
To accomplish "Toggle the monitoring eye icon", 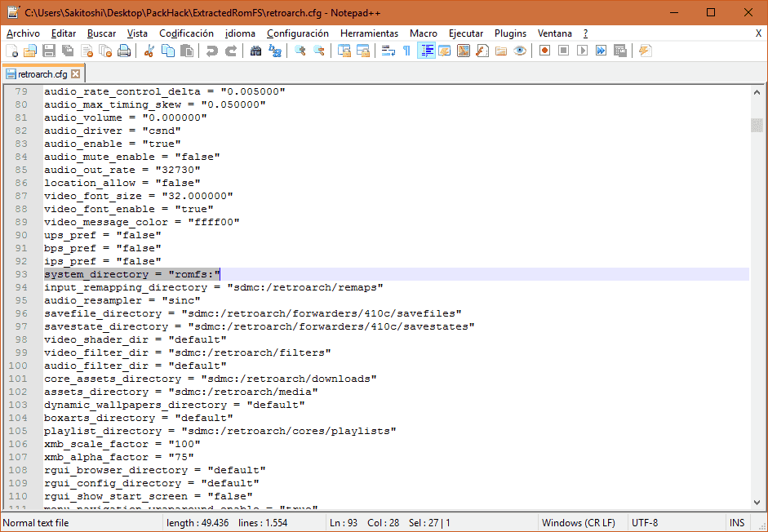I will (x=520, y=51).
